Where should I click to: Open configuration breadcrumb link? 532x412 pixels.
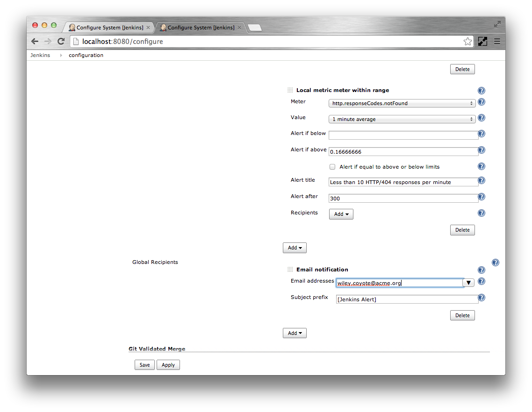tap(86, 55)
